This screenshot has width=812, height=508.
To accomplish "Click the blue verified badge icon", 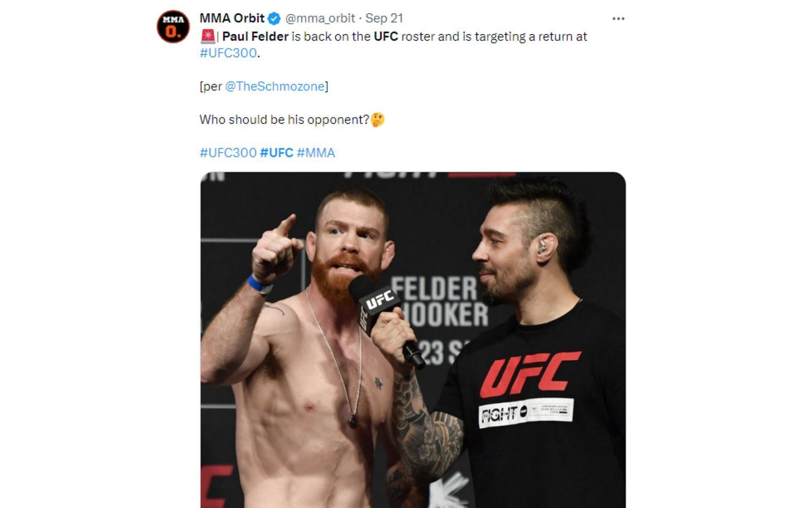I will pos(275,19).
